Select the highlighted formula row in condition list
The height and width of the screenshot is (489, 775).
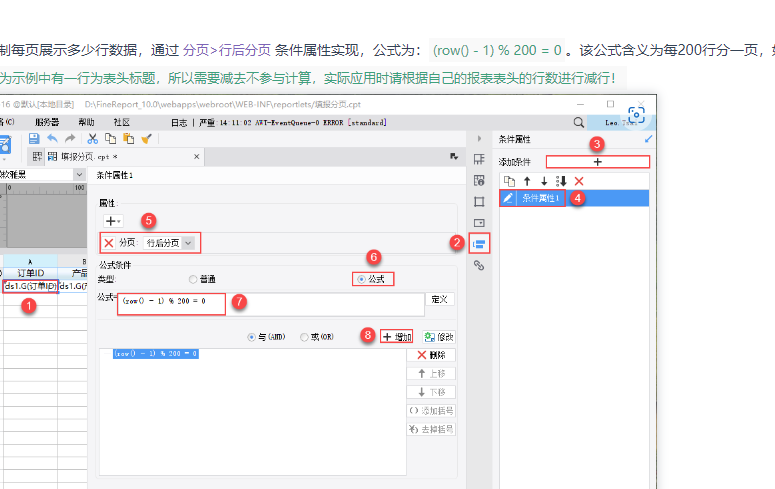(156, 354)
